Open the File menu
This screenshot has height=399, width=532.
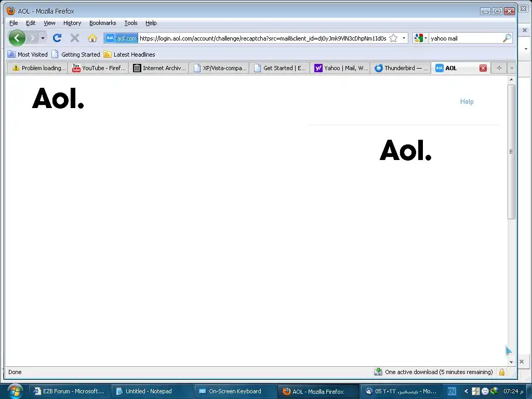pyautogui.click(x=14, y=23)
